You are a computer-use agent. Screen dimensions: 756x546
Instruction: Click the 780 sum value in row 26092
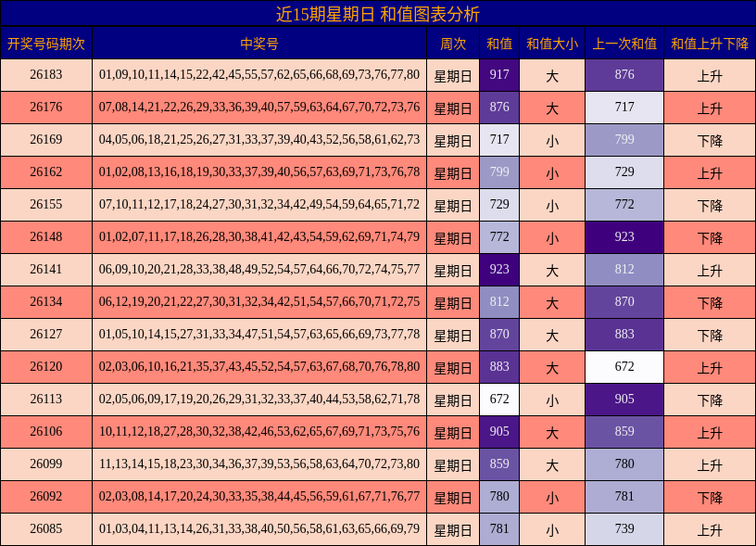[x=499, y=497]
